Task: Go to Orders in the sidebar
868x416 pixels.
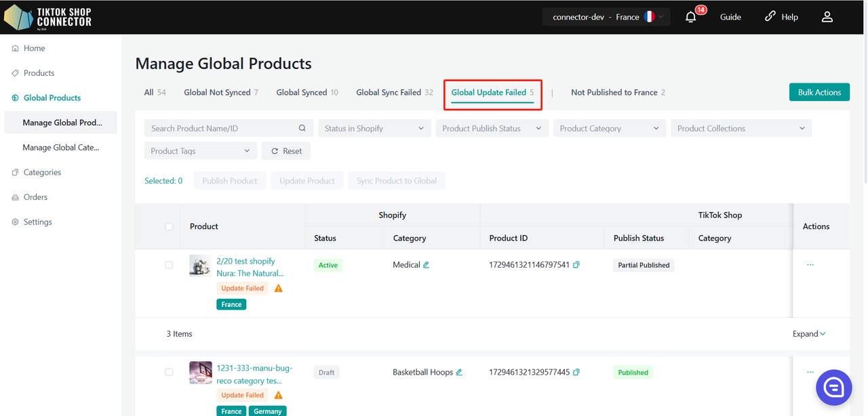Action: [35, 197]
